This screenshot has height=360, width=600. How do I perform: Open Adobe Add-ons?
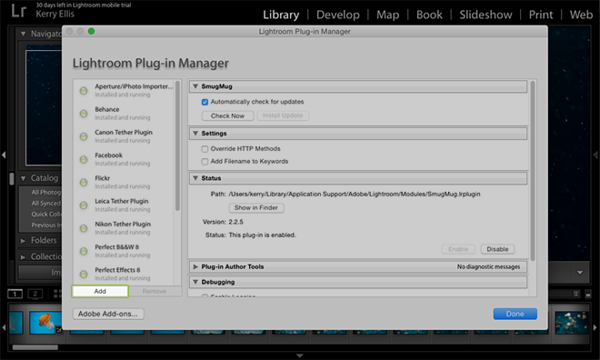point(108,314)
